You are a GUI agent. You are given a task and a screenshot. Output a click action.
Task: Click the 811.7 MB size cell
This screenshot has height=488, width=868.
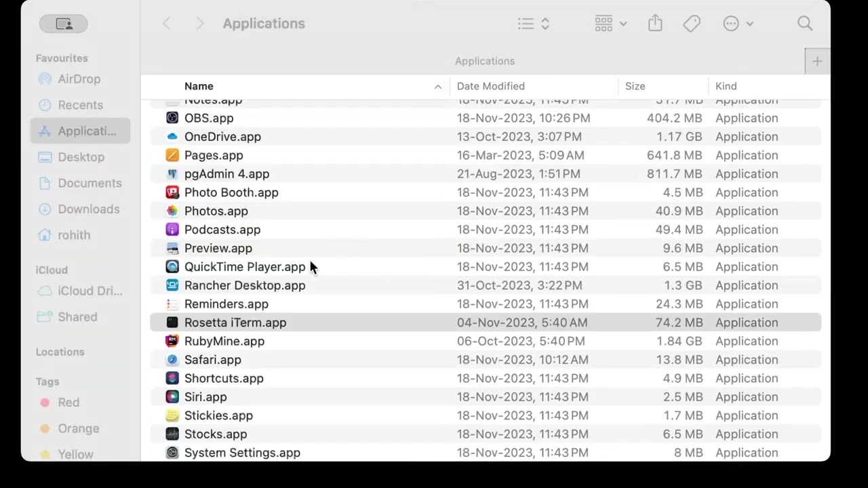coord(674,174)
